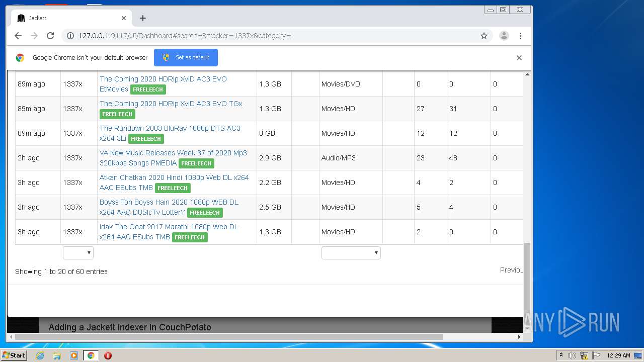This screenshot has height=362, width=644.
Task: Open Idak The Goat 2017 Marathi result
Action: pyautogui.click(x=169, y=232)
